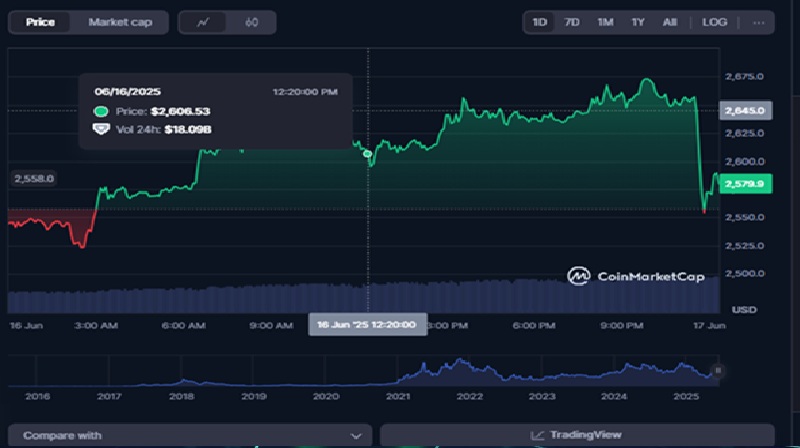Screen dimensions: 800x448
Task: Select the 7D time range
Action: tap(572, 22)
